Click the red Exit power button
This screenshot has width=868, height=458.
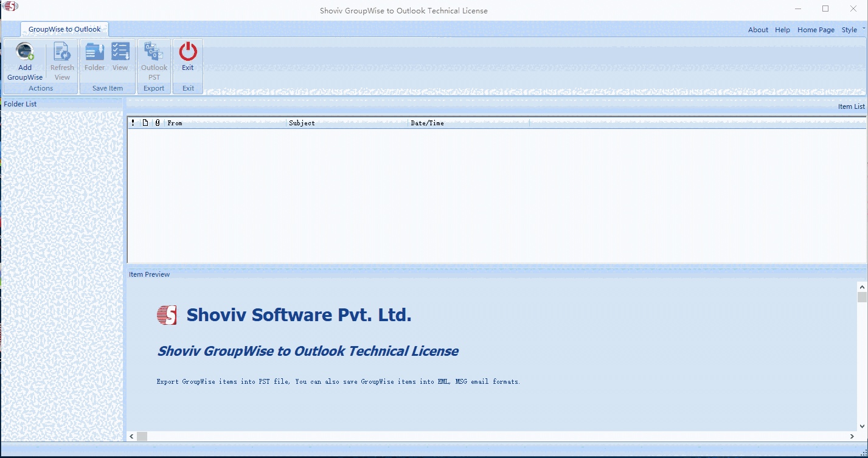[x=188, y=57]
